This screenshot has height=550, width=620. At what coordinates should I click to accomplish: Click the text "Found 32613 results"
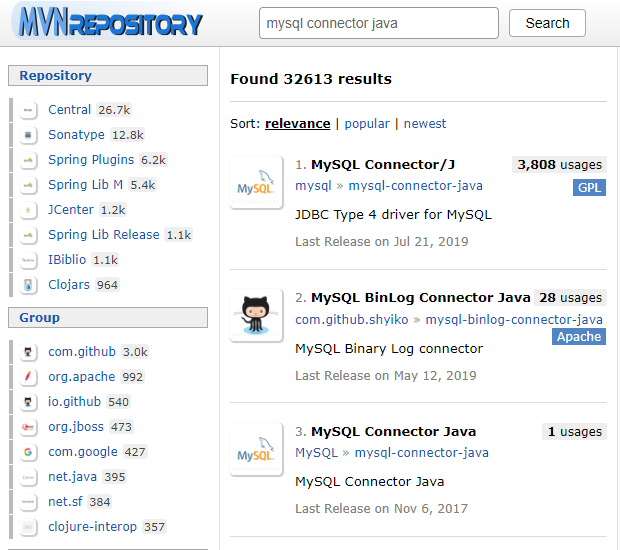[x=311, y=79]
